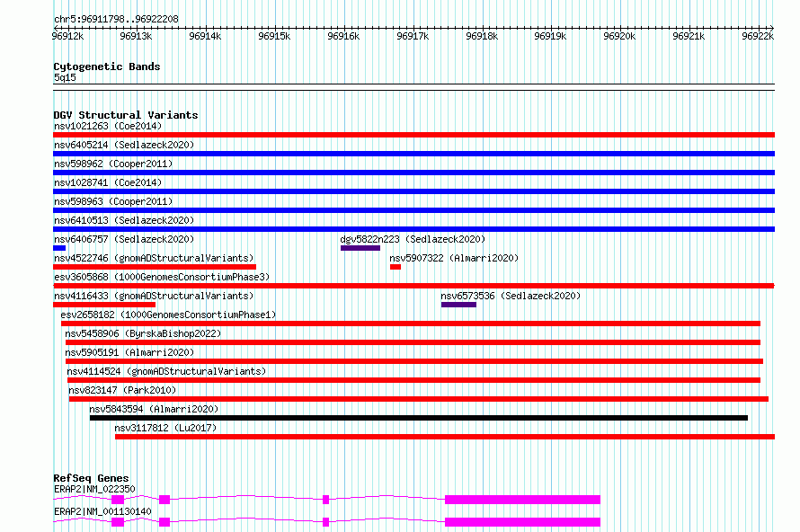
Task: Click the 96921k ruler tick label
Action: click(689, 36)
